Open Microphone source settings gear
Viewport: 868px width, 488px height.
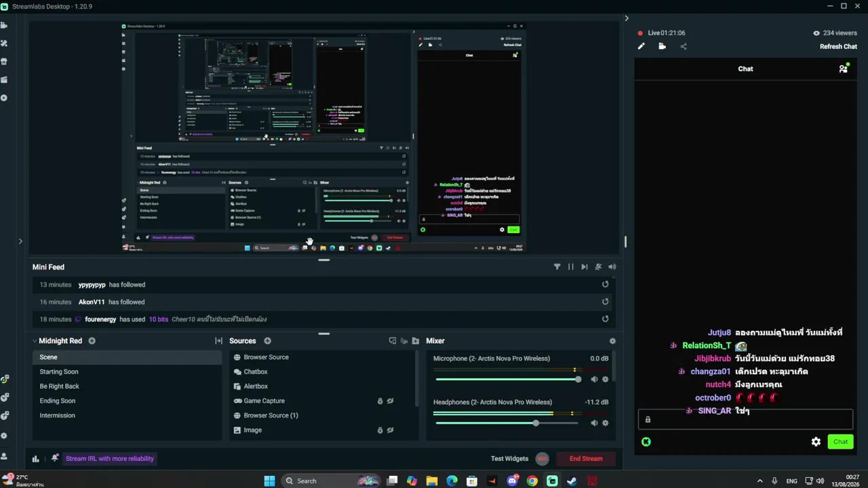(606, 380)
